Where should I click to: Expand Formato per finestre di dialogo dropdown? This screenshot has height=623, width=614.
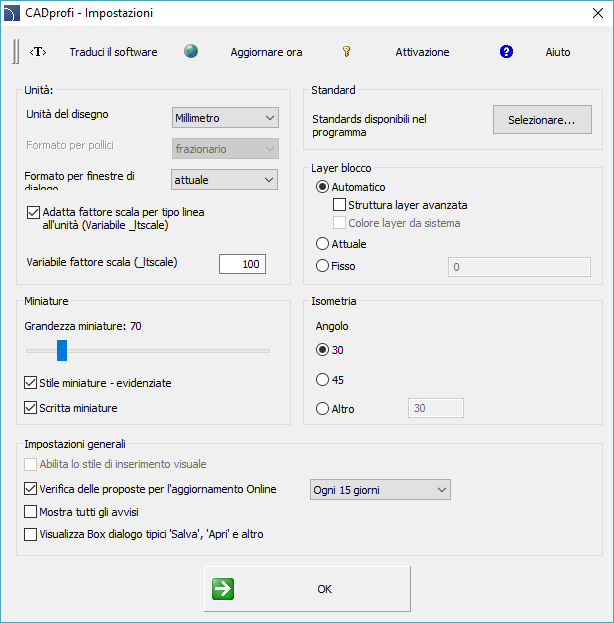tap(225, 180)
